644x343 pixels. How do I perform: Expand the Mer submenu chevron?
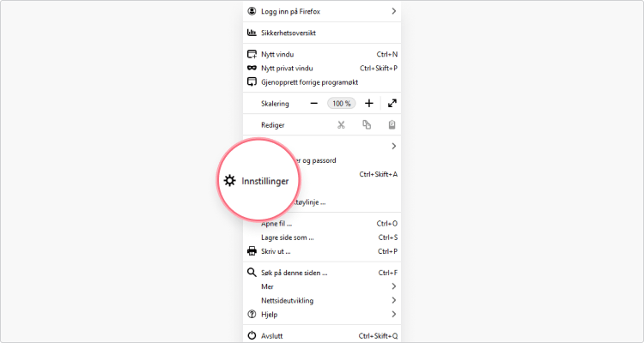coord(393,286)
